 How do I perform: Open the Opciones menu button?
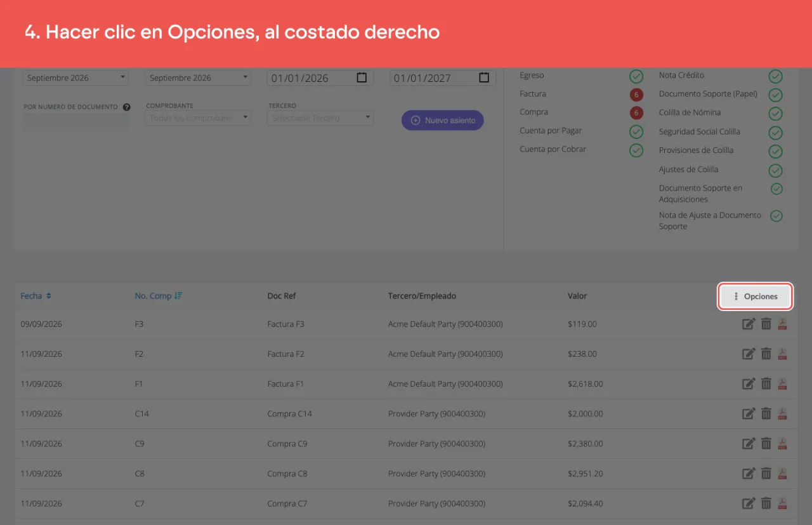coord(755,296)
